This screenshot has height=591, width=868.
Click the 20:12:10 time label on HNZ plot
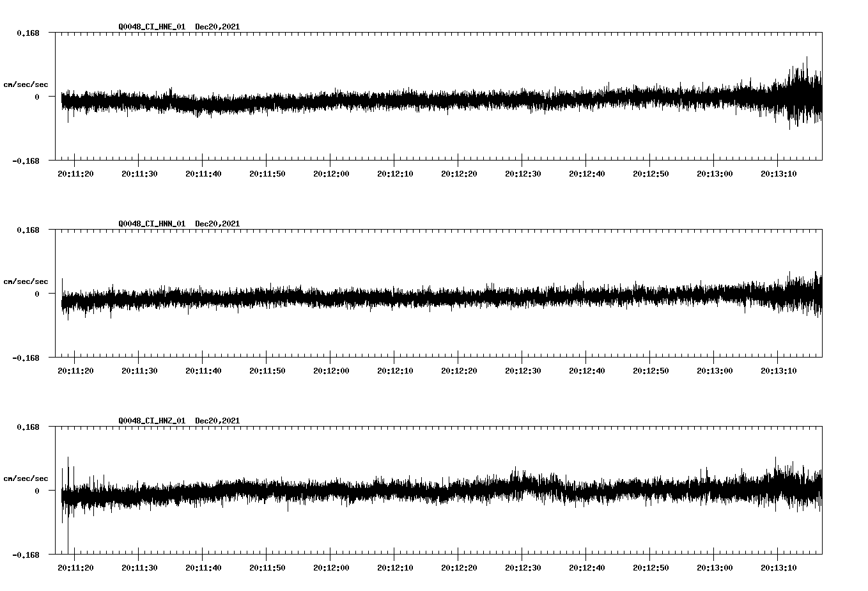click(395, 568)
